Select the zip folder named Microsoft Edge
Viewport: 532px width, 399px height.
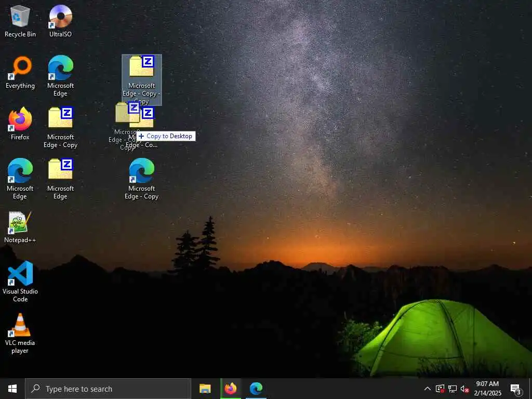pos(60,179)
